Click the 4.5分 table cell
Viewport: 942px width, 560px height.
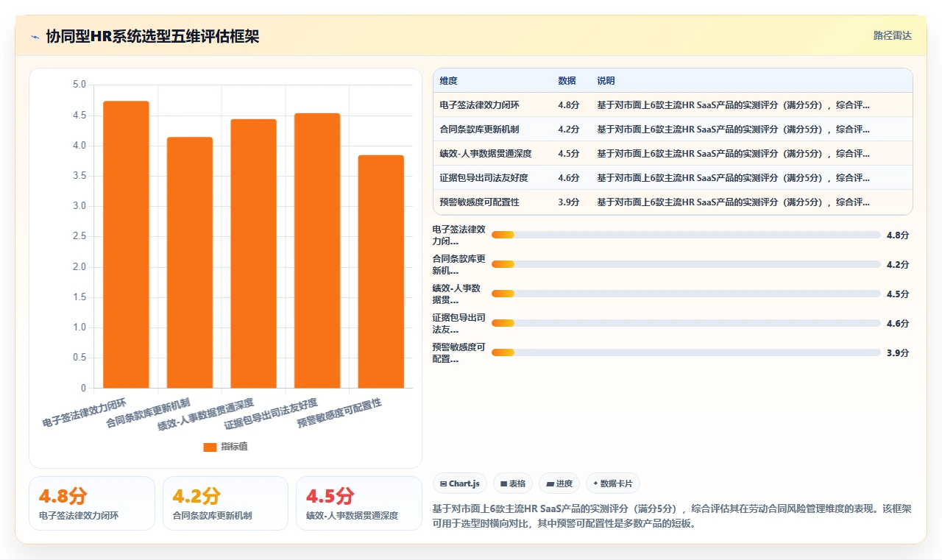[569, 154]
